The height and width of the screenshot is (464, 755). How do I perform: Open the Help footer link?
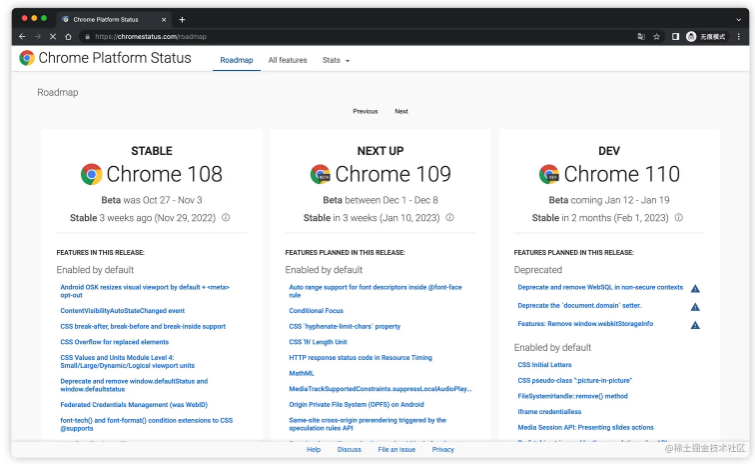[313, 450]
